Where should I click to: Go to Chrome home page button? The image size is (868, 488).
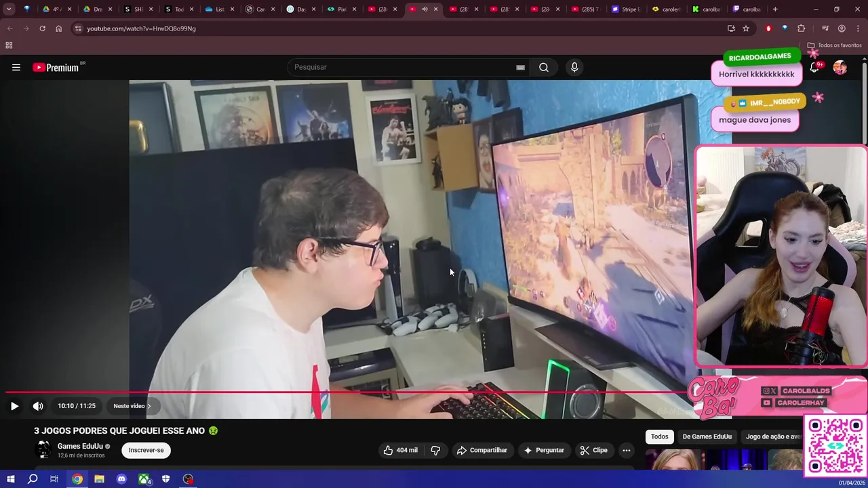[58, 28]
